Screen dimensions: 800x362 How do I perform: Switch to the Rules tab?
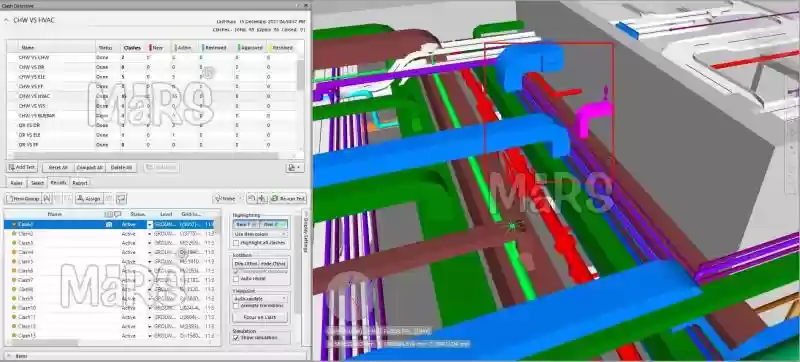16,183
